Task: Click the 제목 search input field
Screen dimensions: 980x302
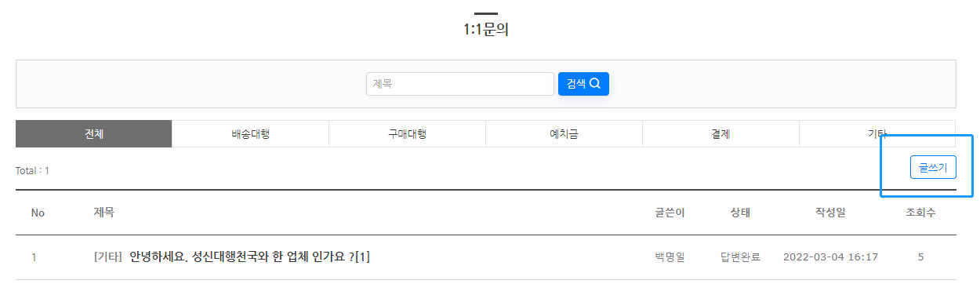Action: (460, 84)
